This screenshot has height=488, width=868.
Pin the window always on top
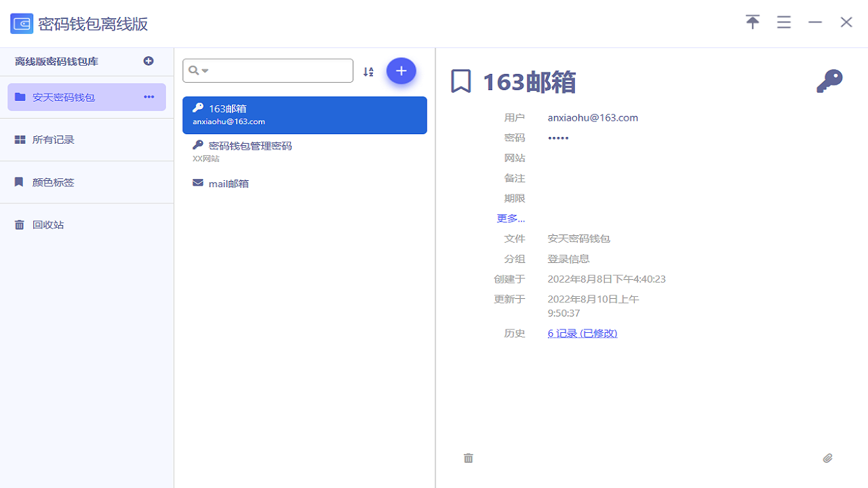coord(752,22)
